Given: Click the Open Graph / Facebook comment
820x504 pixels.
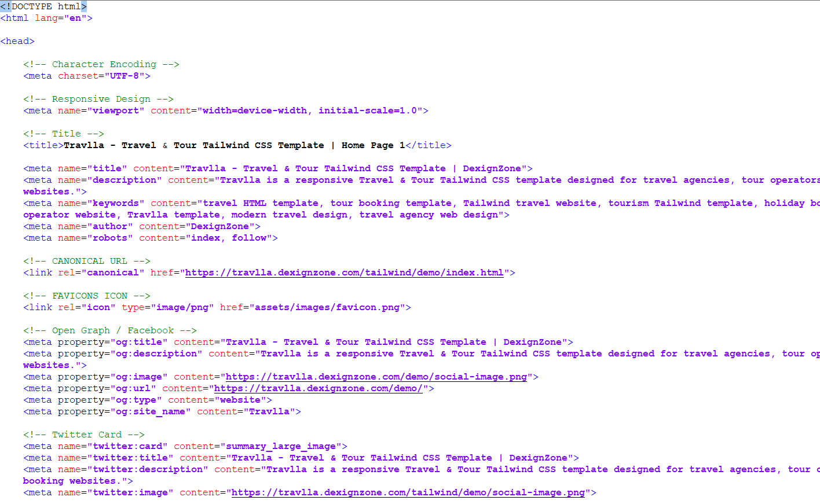Looking at the screenshot, I should (109, 330).
